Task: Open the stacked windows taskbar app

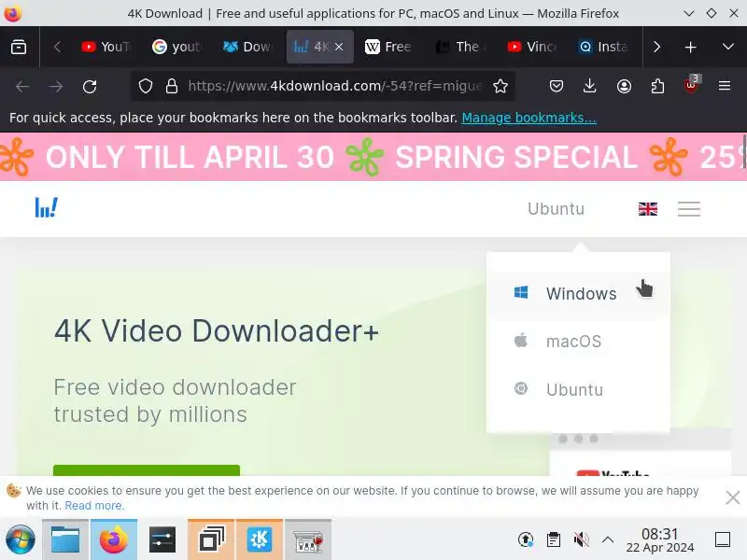Action: pos(211,540)
